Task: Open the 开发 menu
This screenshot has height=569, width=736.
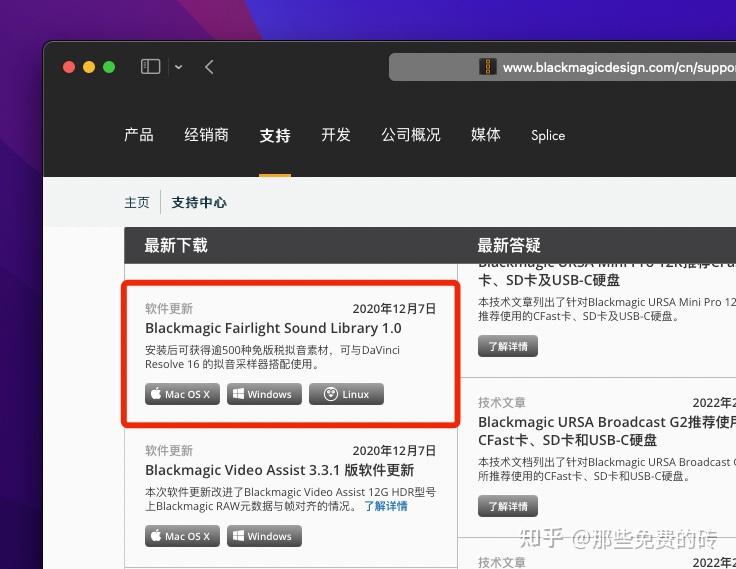Action: (336, 135)
